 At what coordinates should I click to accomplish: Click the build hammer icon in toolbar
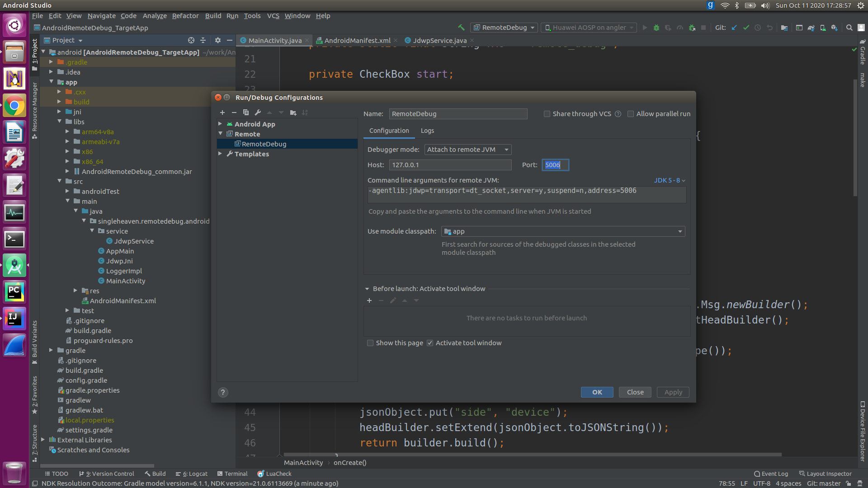[461, 28]
